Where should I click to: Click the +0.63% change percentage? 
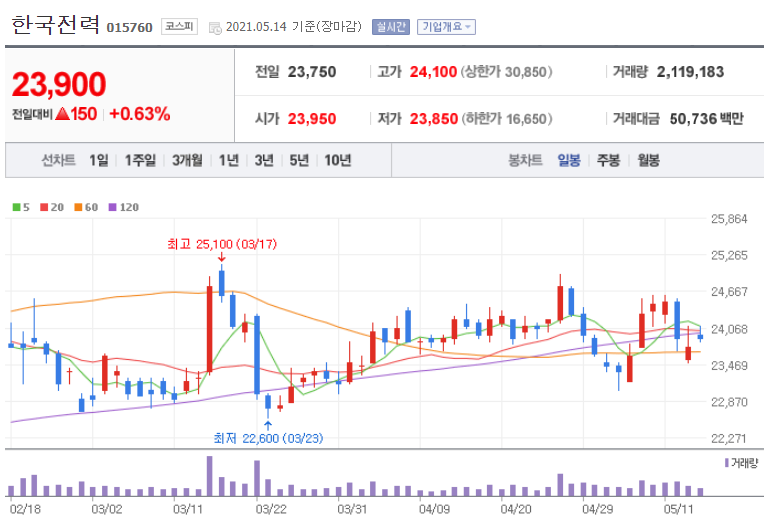point(140,114)
